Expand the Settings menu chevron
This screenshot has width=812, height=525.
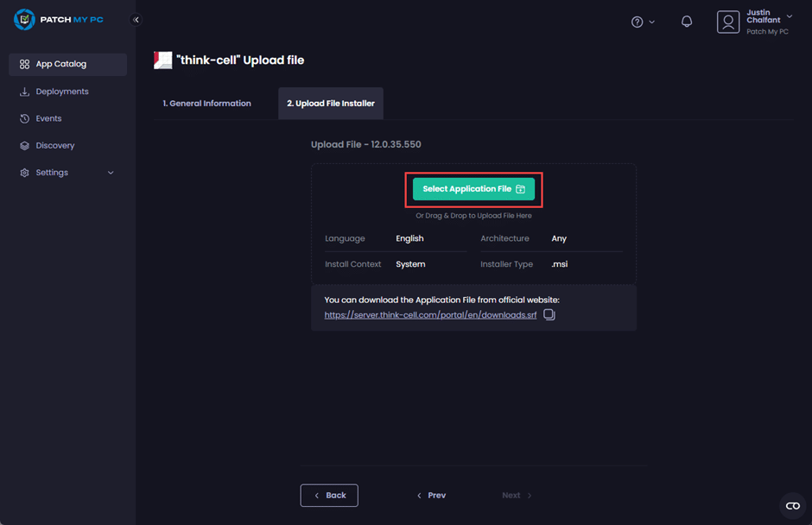pos(111,173)
